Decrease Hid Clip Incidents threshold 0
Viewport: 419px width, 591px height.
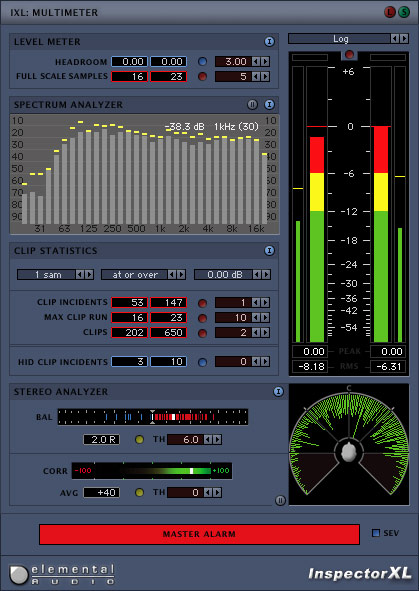tap(256, 362)
